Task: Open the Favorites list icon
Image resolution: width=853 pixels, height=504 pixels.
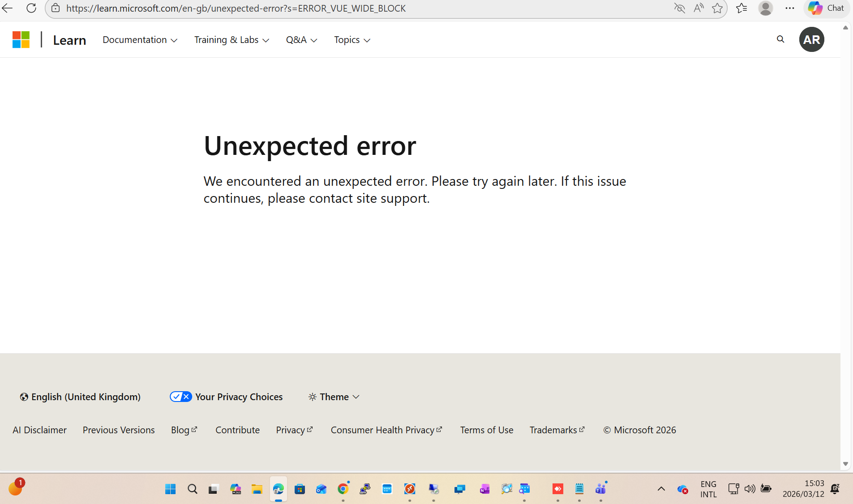Action: [x=742, y=8]
